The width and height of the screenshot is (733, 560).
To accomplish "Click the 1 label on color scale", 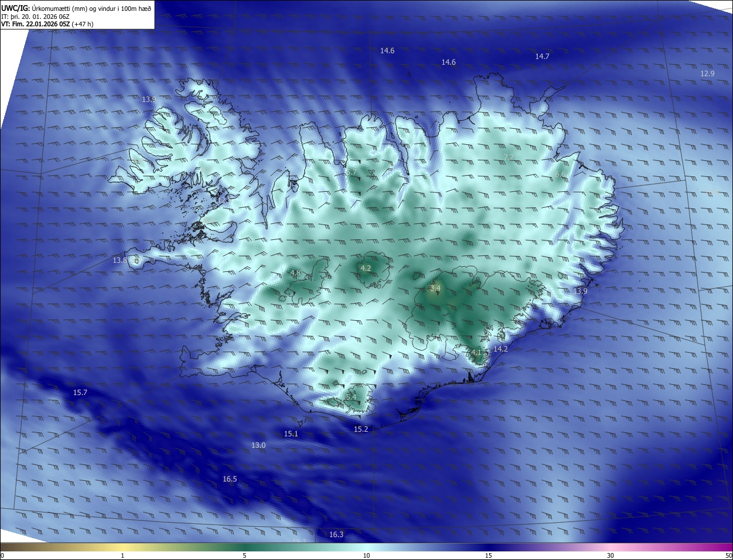I will 123,555.
